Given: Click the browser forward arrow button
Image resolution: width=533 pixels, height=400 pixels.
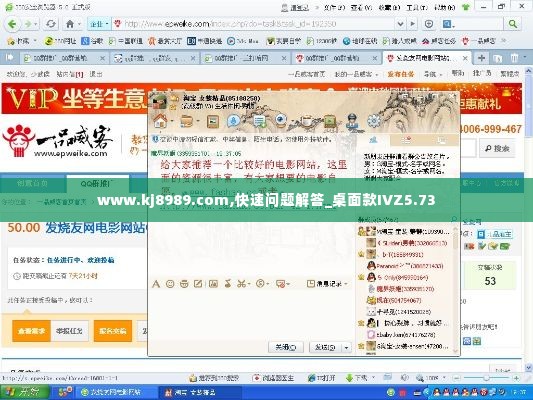Looking at the screenshot, I should 28,24.
